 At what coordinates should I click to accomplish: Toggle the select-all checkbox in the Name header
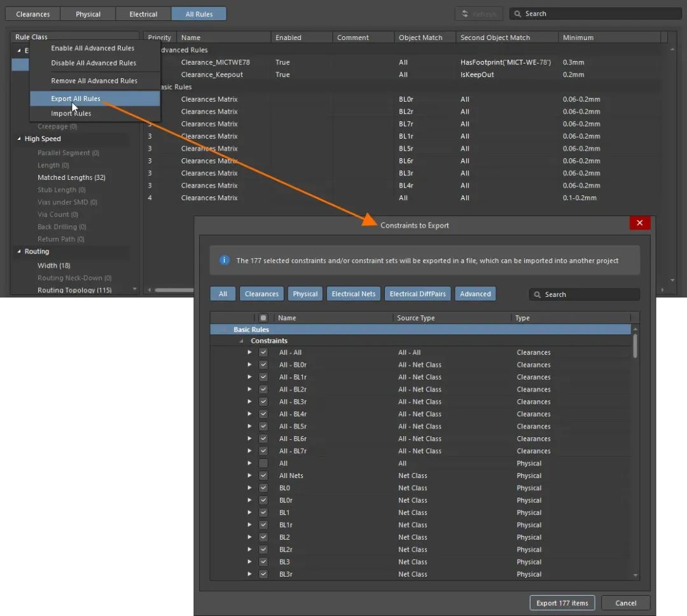[x=263, y=318]
